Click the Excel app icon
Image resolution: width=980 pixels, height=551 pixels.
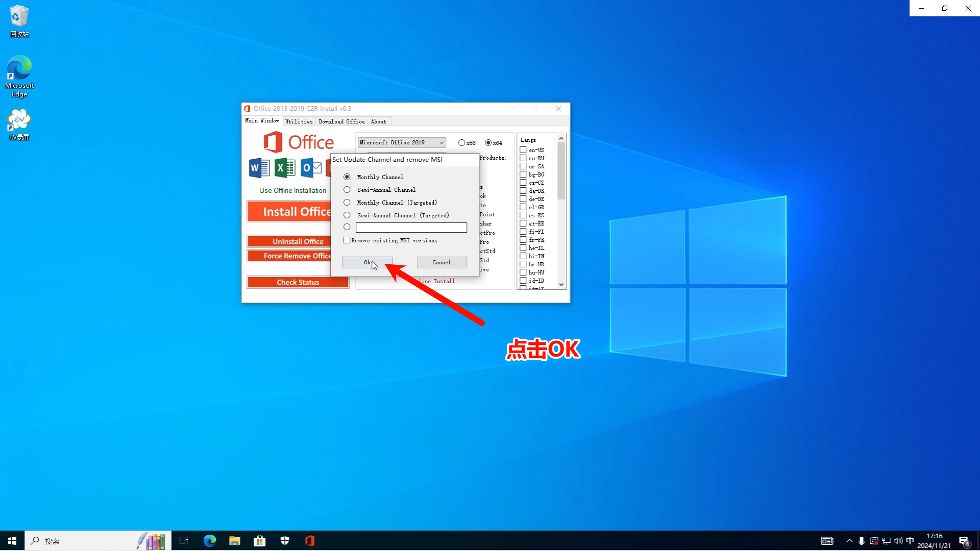click(x=285, y=168)
